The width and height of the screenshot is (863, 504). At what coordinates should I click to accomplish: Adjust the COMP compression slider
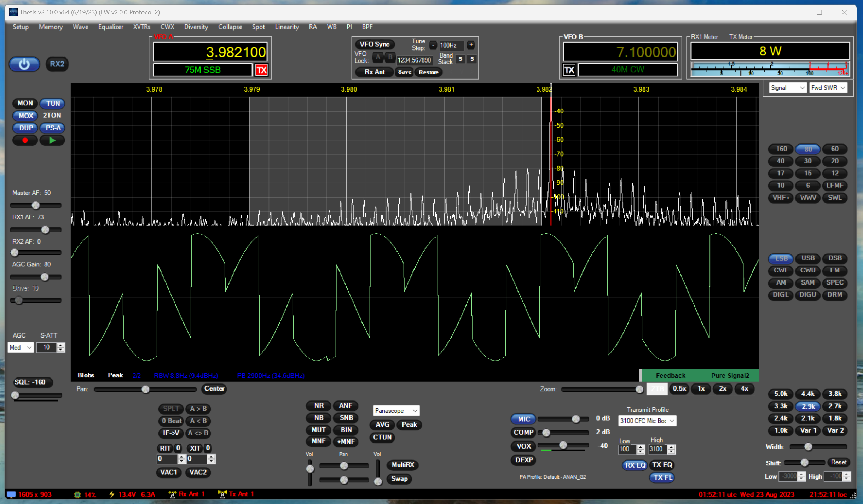click(x=563, y=433)
